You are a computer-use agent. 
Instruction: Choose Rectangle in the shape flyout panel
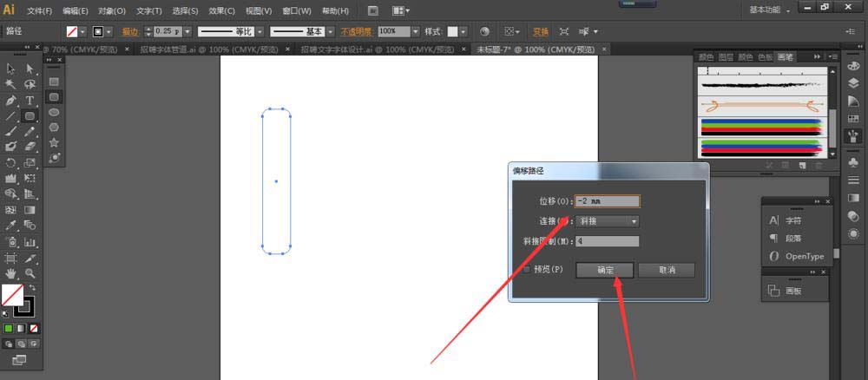coord(54,82)
